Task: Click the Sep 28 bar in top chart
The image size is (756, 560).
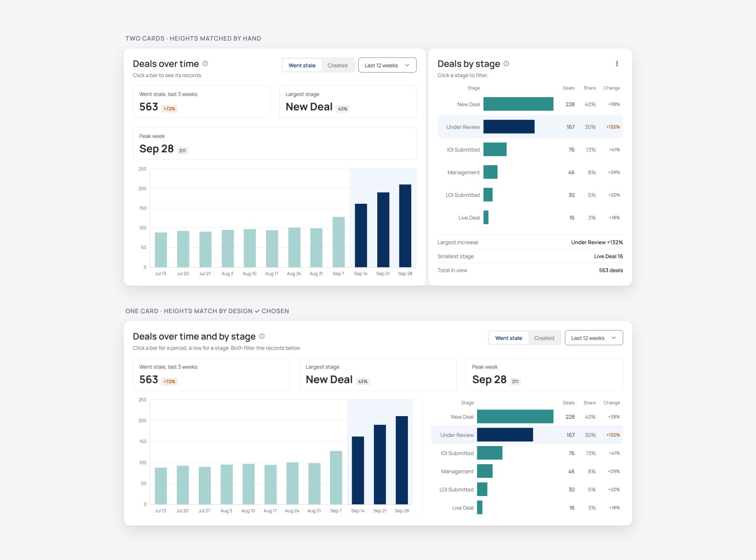Action: click(405, 226)
